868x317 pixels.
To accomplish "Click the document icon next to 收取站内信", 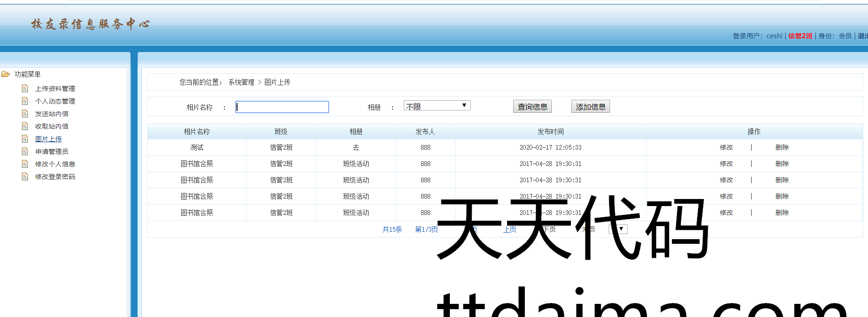I will click(25, 126).
